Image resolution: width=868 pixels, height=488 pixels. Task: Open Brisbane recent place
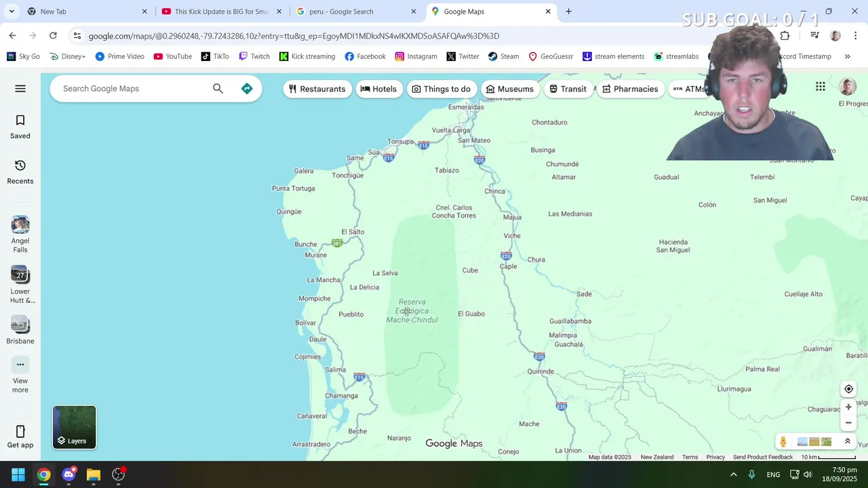coord(20,330)
